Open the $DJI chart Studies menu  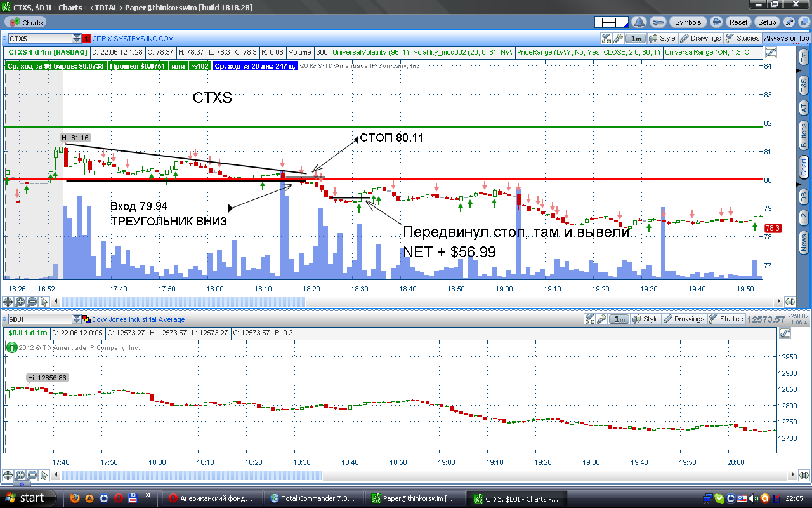(726, 319)
